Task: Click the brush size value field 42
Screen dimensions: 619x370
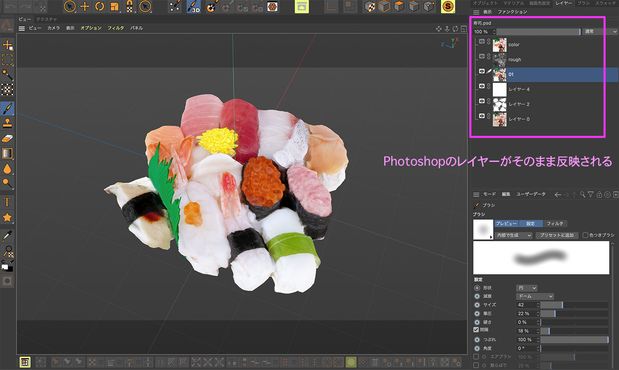Action: (527, 305)
